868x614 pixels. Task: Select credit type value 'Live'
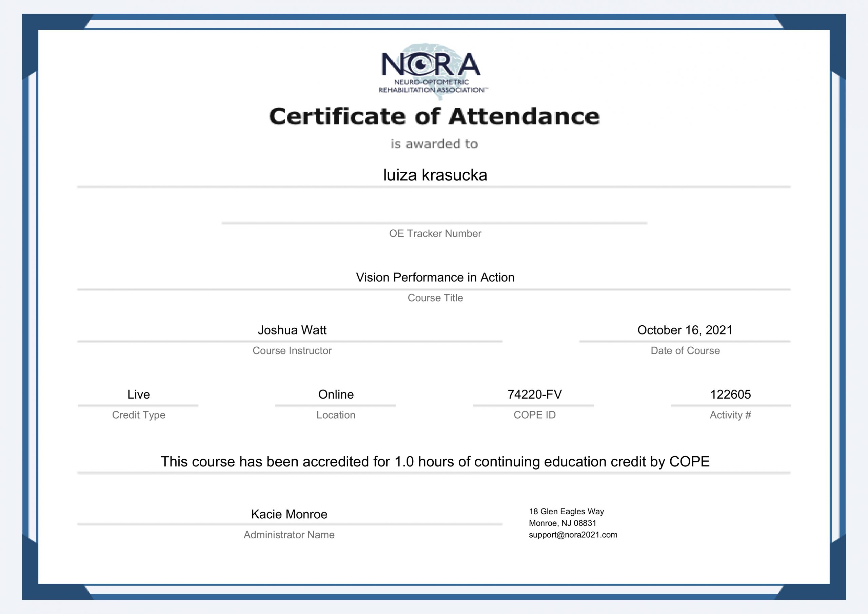(x=138, y=395)
